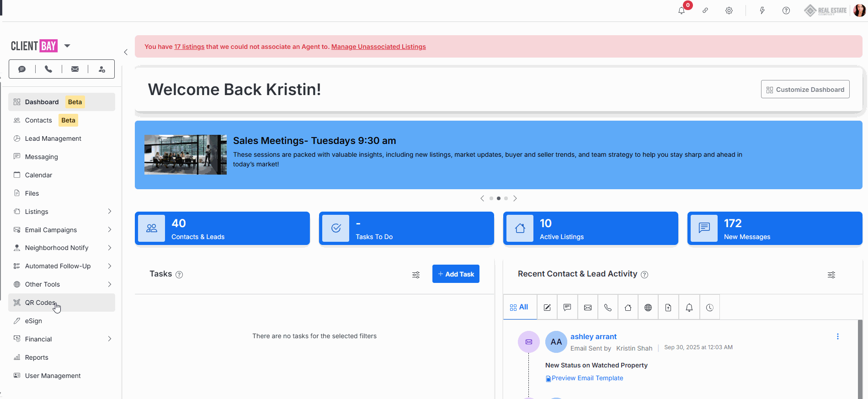Viewport: 868px width, 399px height.
Task: Select the All activity tab
Action: (x=520, y=308)
